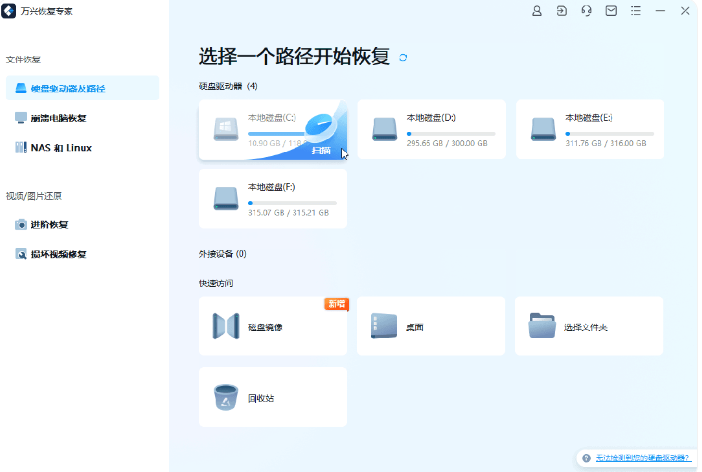
Task: Click the NAS server icon
Action: [x=21, y=147]
